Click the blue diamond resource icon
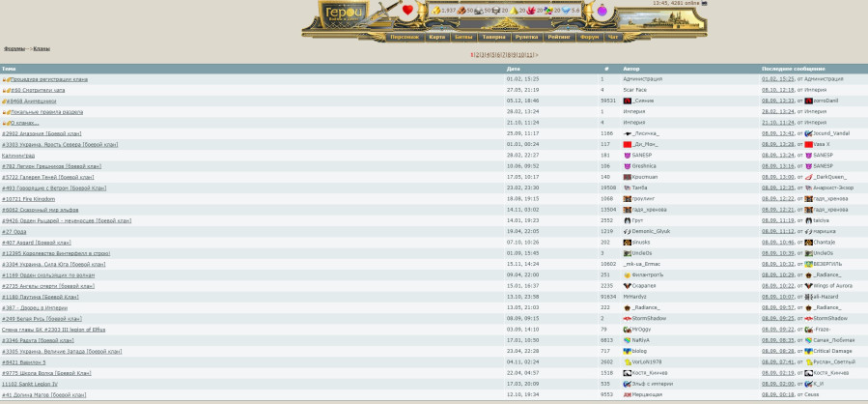Image resolution: width=868 pixels, height=404 pixels. click(x=567, y=11)
